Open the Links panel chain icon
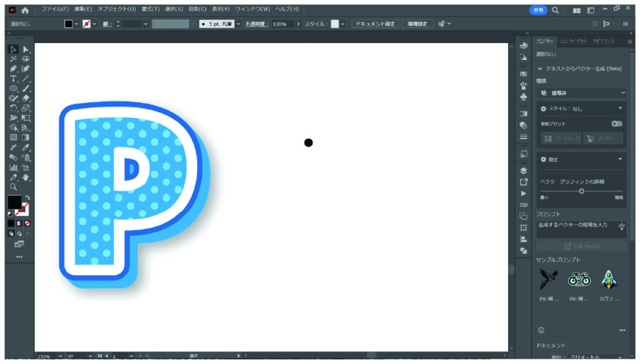This screenshot has height=364, width=640. coord(524,205)
